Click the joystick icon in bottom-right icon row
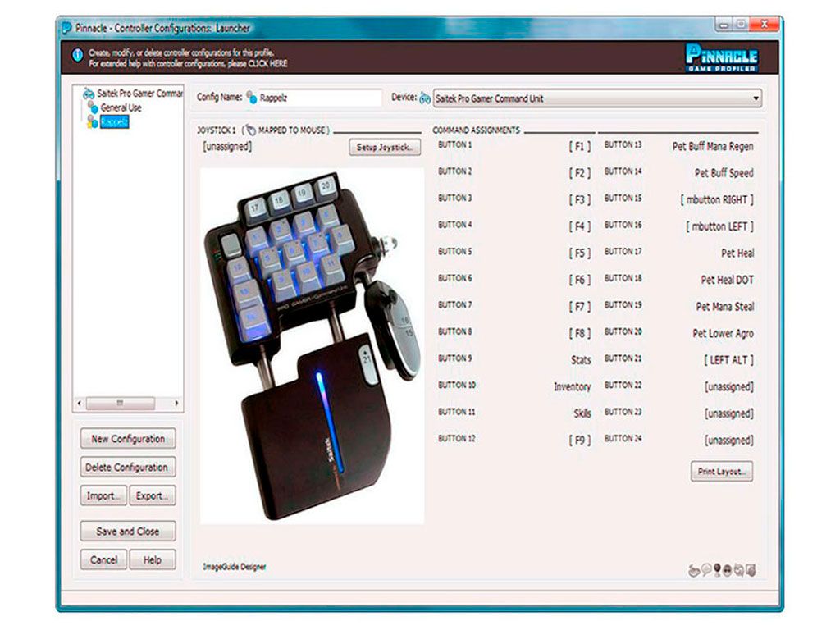840x630 pixels. click(694, 571)
